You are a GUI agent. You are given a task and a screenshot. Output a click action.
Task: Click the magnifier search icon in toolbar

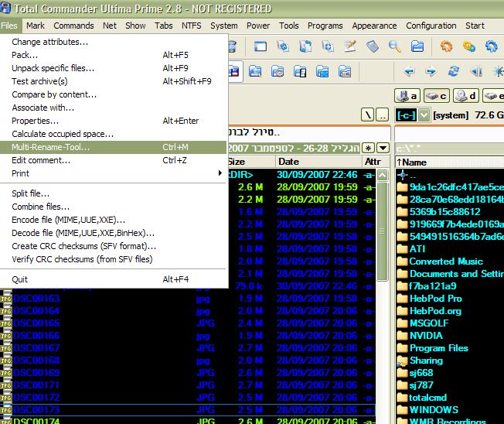394,46
